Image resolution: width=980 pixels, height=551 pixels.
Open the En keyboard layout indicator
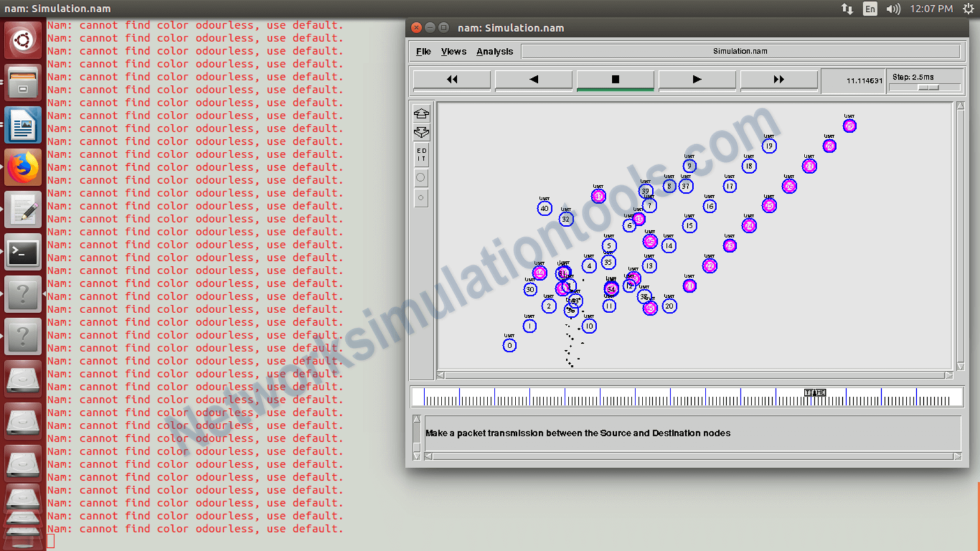(x=870, y=8)
